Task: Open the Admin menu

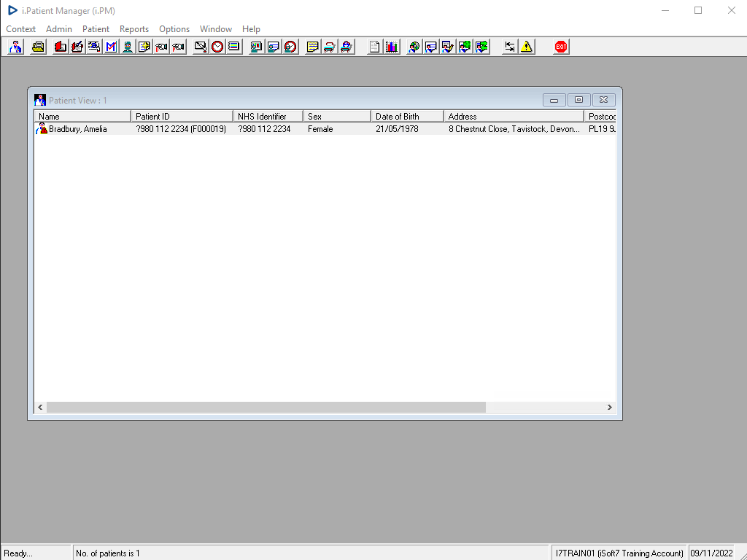Action: click(x=59, y=29)
